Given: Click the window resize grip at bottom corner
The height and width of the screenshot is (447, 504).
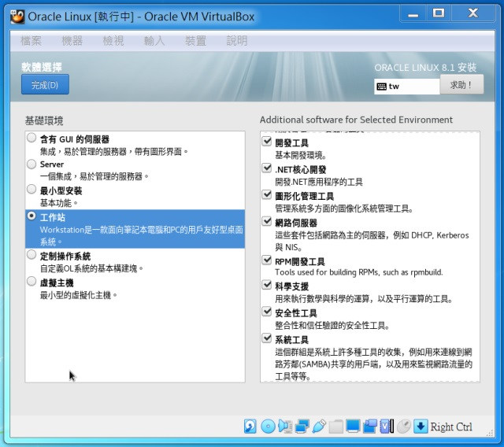Looking at the screenshot, I should click(490, 433).
